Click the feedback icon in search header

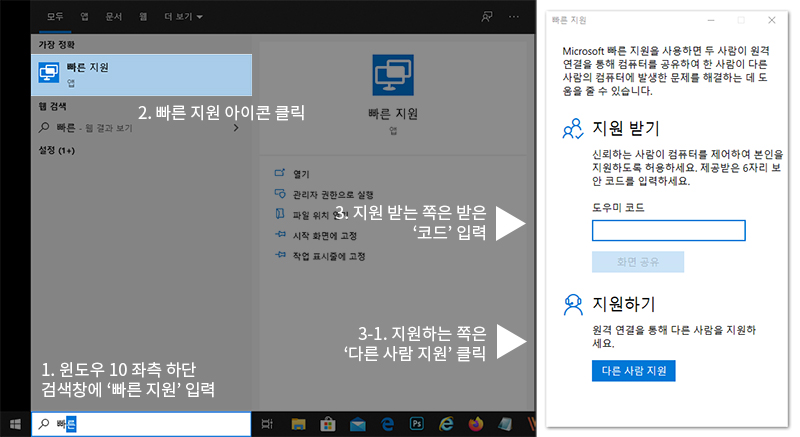pyautogui.click(x=487, y=17)
